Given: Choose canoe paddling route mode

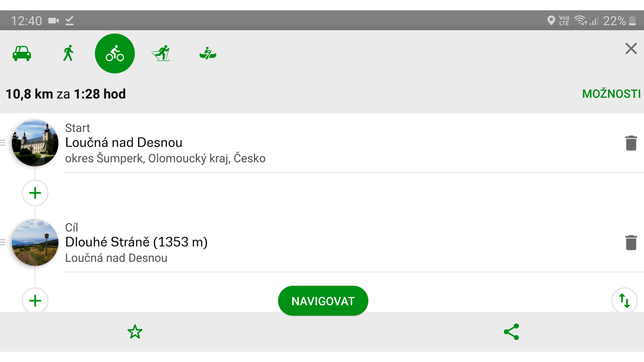Looking at the screenshot, I should pos(208,53).
